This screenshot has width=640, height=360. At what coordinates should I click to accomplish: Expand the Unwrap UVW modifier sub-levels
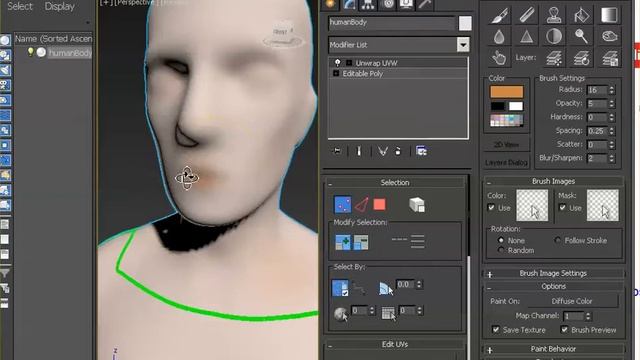tap(349, 63)
